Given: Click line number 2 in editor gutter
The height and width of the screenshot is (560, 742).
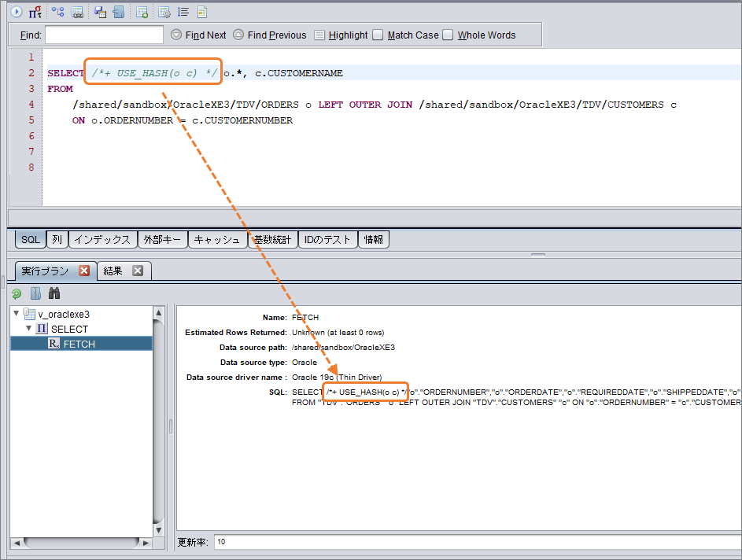Looking at the screenshot, I should (31, 73).
